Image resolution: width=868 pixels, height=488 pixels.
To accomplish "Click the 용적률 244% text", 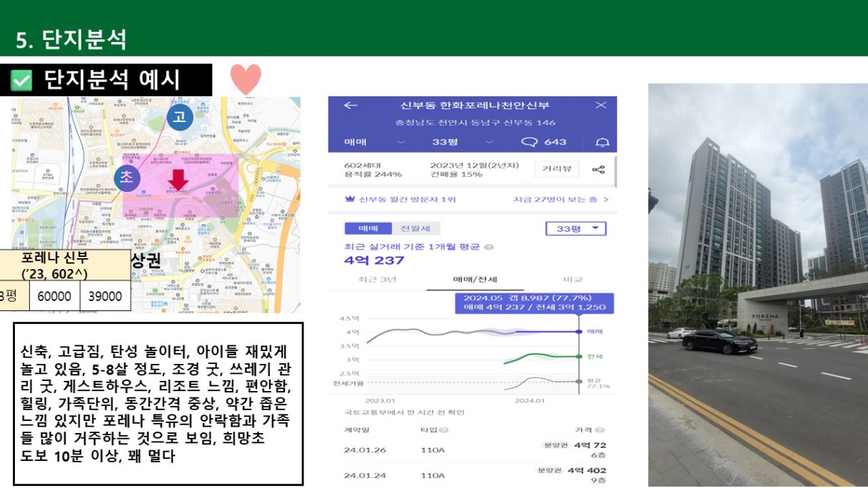I will tap(373, 174).
